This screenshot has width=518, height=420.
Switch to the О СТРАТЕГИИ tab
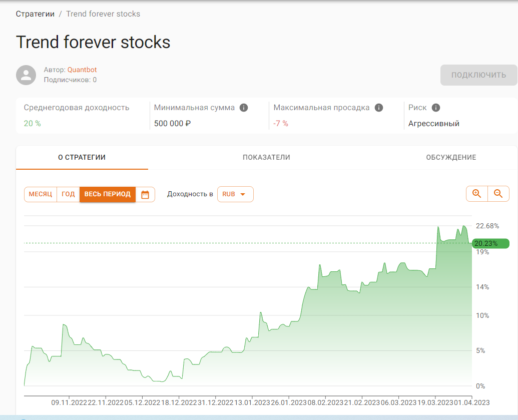82,158
